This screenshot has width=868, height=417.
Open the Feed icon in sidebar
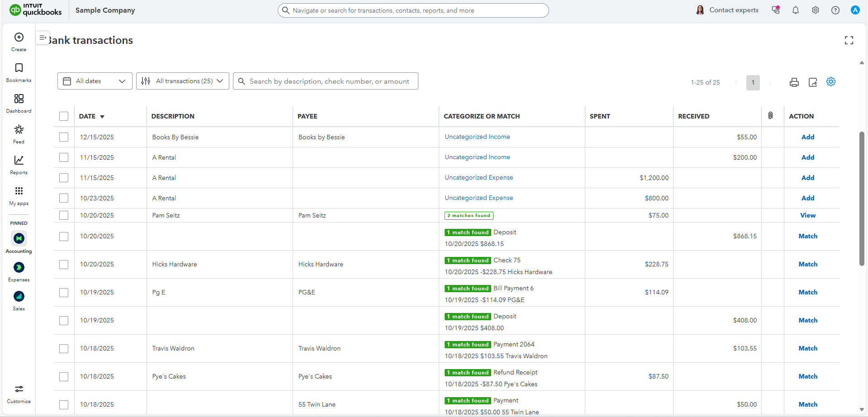(x=19, y=130)
